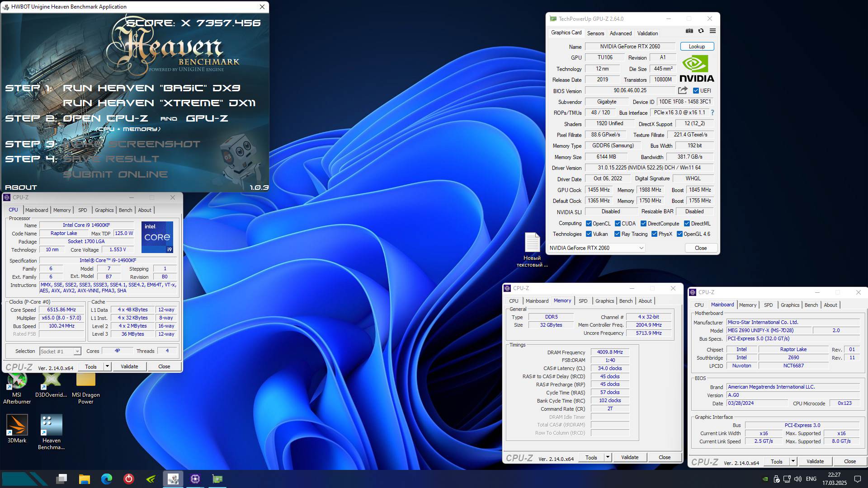
Task: Click the Intel Core i9 badge in CPU-Z
Action: point(157,237)
